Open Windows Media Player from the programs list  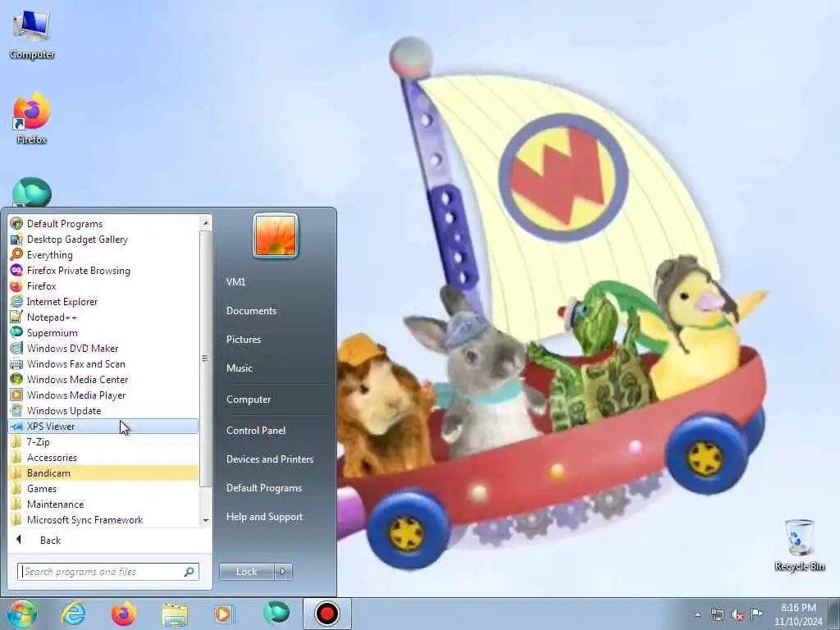[104, 395]
